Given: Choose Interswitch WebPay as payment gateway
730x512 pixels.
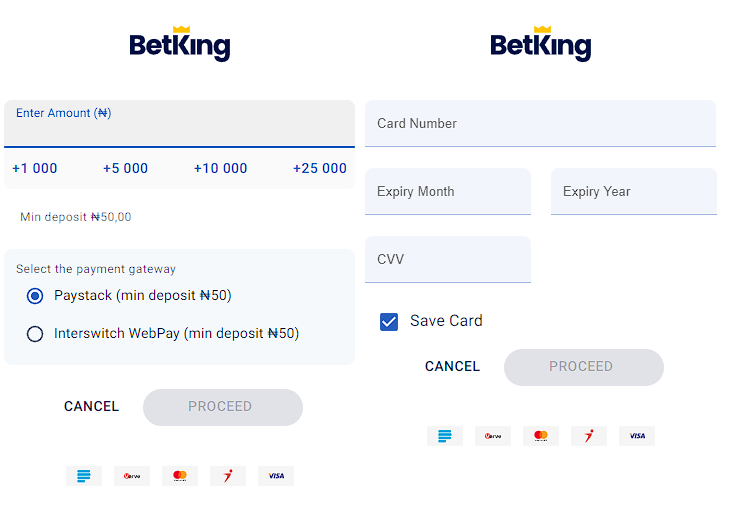Looking at the screenshot, I should click(x=36, y=334).
